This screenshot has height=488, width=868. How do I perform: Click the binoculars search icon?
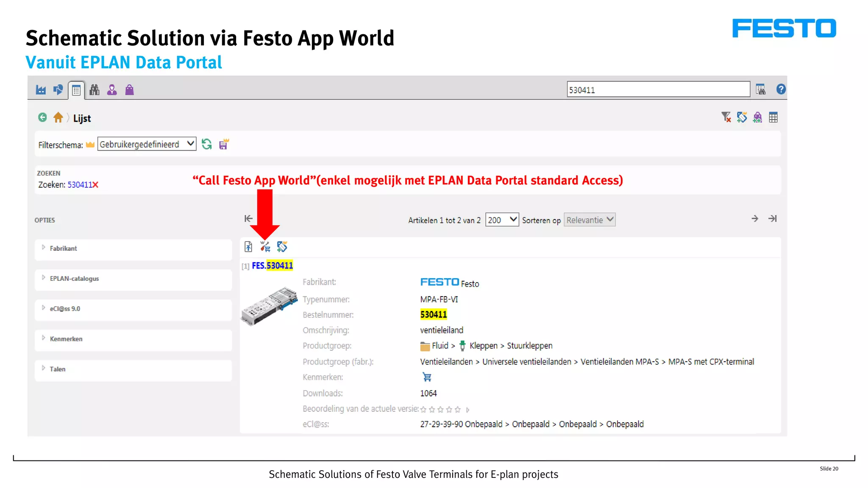point(94,90)
